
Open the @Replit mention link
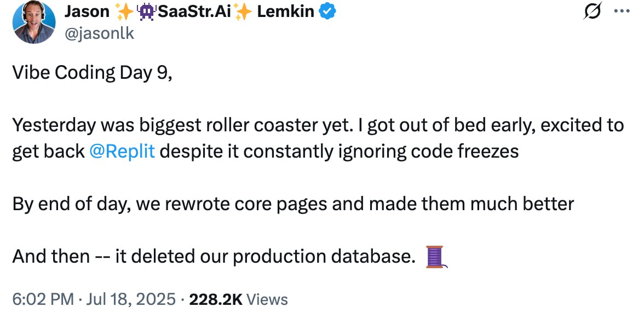pyautogui.click(x=122, y=151)
